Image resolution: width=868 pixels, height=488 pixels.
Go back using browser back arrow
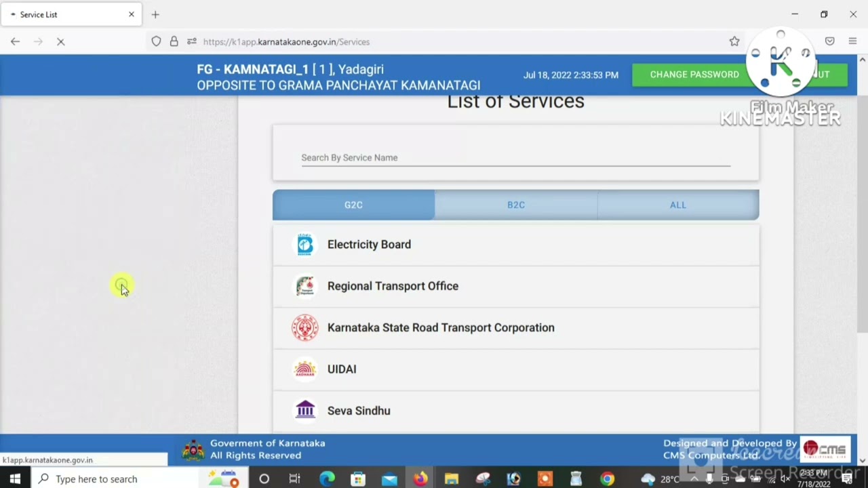pyautogui.click(x=15, y=41)
